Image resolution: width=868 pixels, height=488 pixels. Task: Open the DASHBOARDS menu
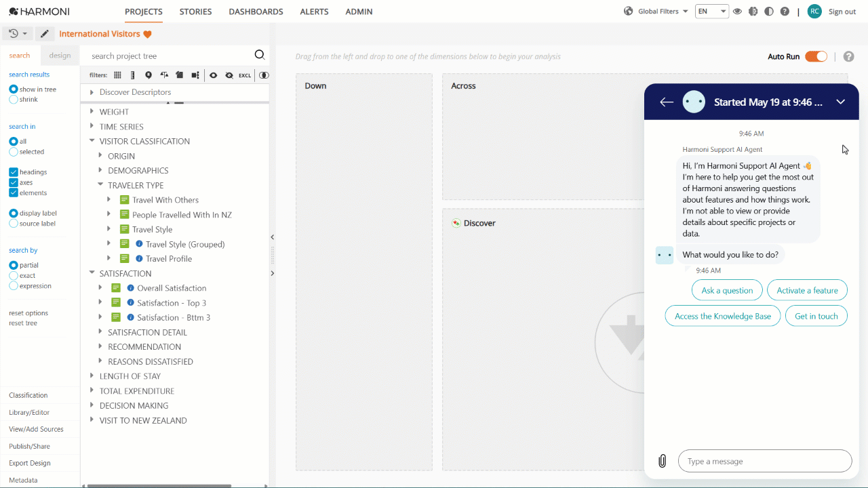coord(256,12)
